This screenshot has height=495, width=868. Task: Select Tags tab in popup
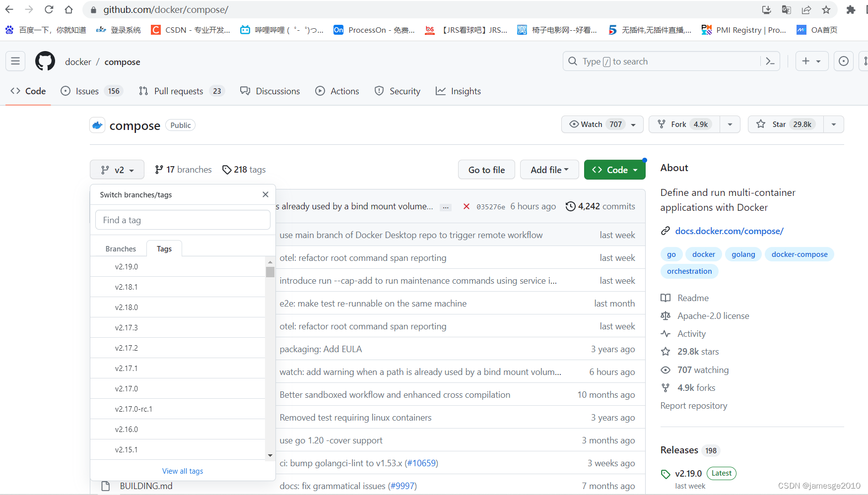pos(164,248)
